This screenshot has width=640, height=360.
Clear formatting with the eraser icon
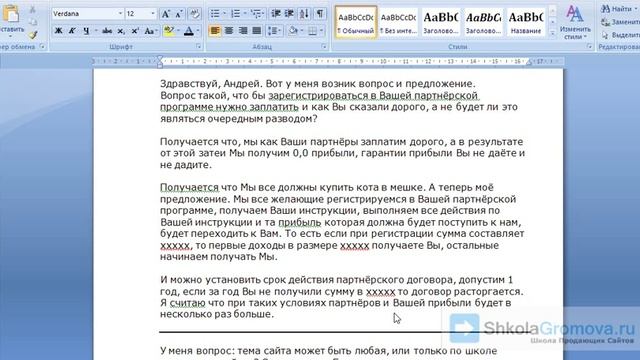click(x=194, y=14)
